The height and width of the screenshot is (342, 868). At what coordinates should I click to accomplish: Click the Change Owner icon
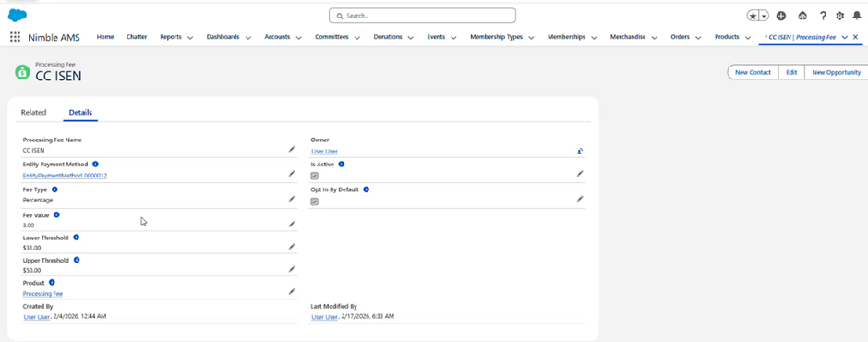pos(580,151)
